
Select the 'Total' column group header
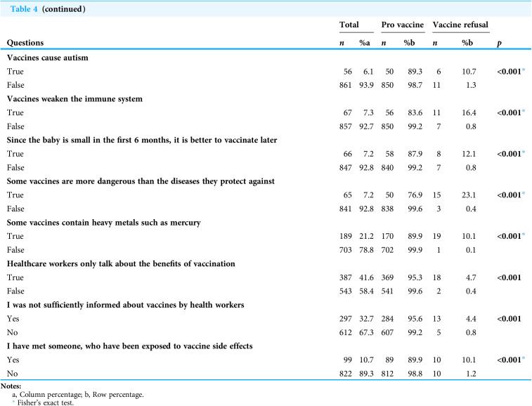(x=349, y=25)
